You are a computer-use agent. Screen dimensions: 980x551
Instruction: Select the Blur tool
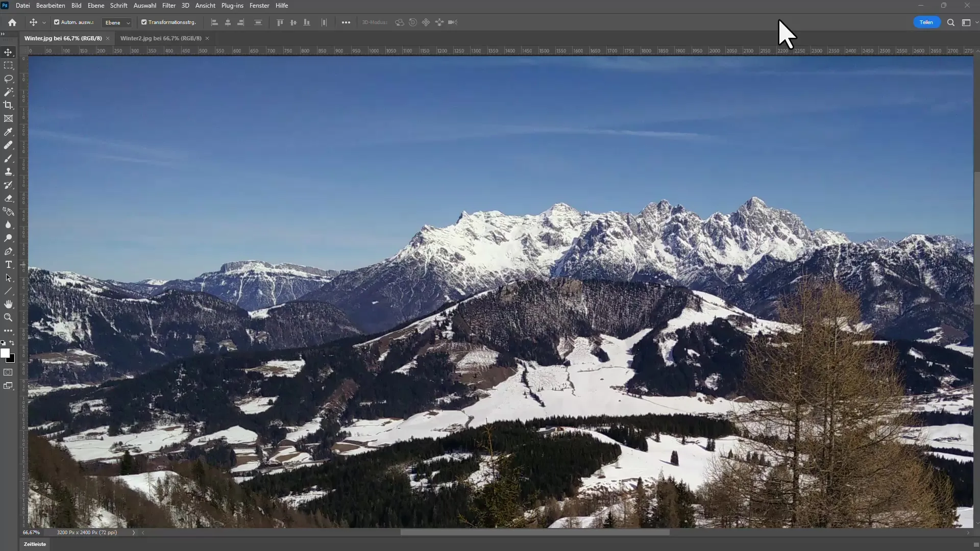[8, 224]
